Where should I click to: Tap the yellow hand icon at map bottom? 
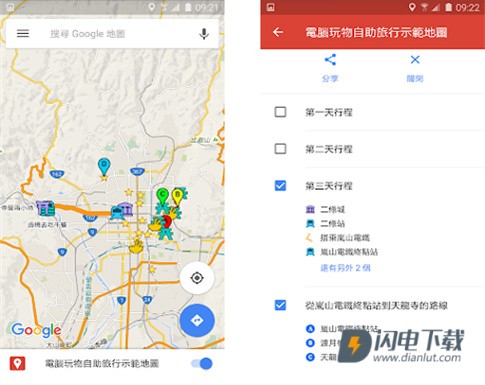pos(136,246)
